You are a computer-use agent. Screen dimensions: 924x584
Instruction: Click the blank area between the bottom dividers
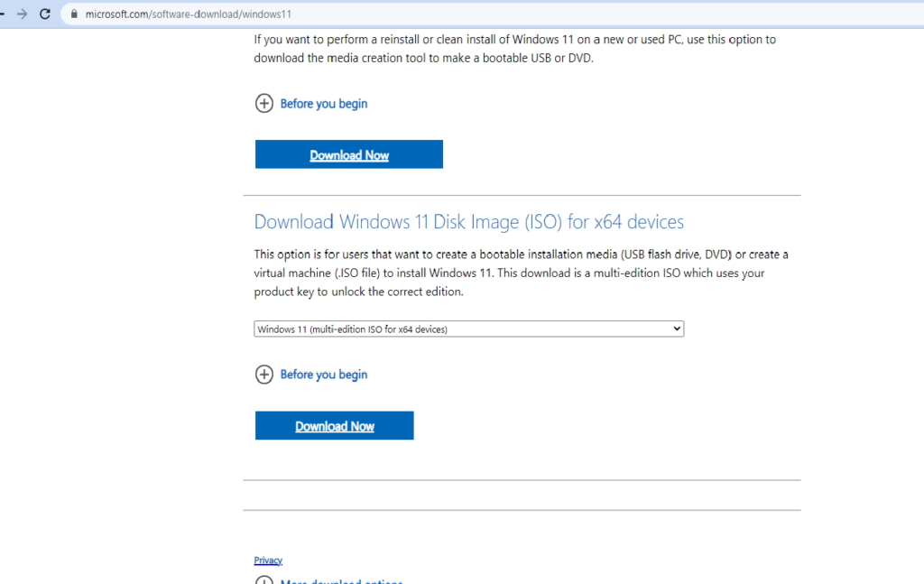pos(522,495)
